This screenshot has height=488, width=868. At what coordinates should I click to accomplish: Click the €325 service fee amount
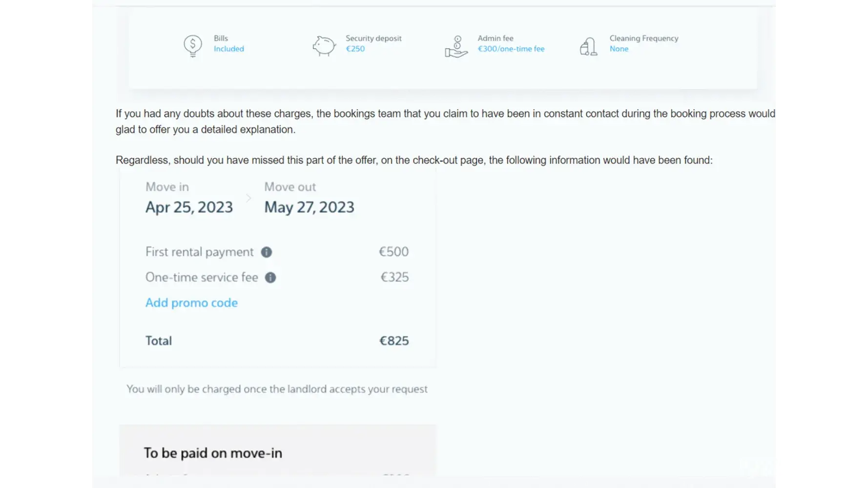click(x=394, y=277)
